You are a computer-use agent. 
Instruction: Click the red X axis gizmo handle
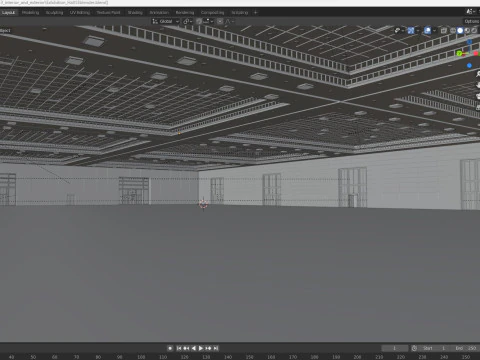pos(476,53)
